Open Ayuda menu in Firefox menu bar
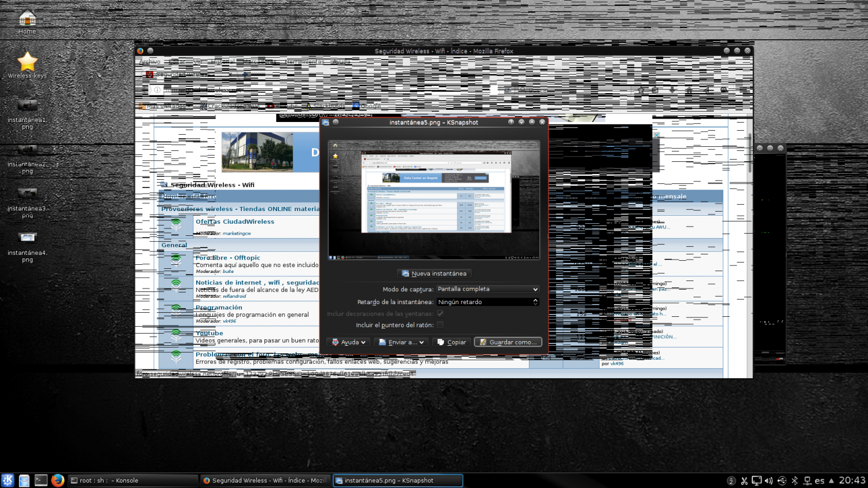Image resolution: width=868 pixels, height=488 pixels. 341,62
